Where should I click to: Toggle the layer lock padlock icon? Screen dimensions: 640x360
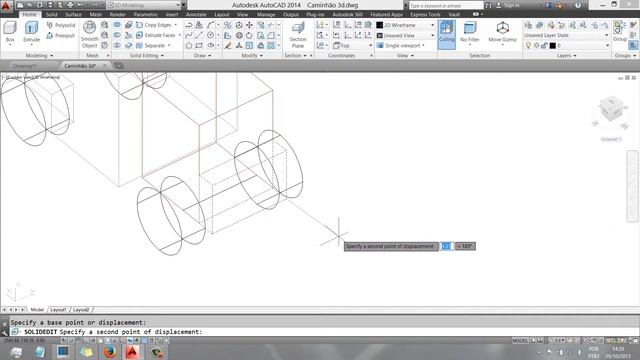tap(544, 46)
